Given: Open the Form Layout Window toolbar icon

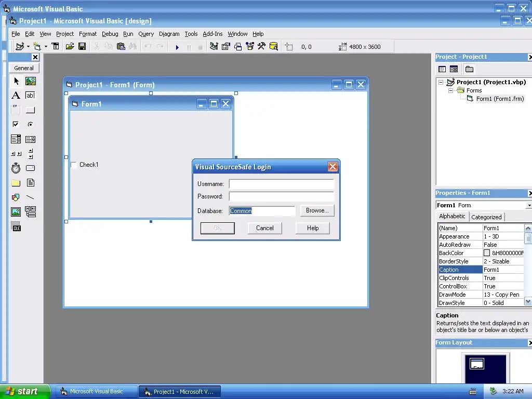Looking at the screenshot, I should (238, 46).
